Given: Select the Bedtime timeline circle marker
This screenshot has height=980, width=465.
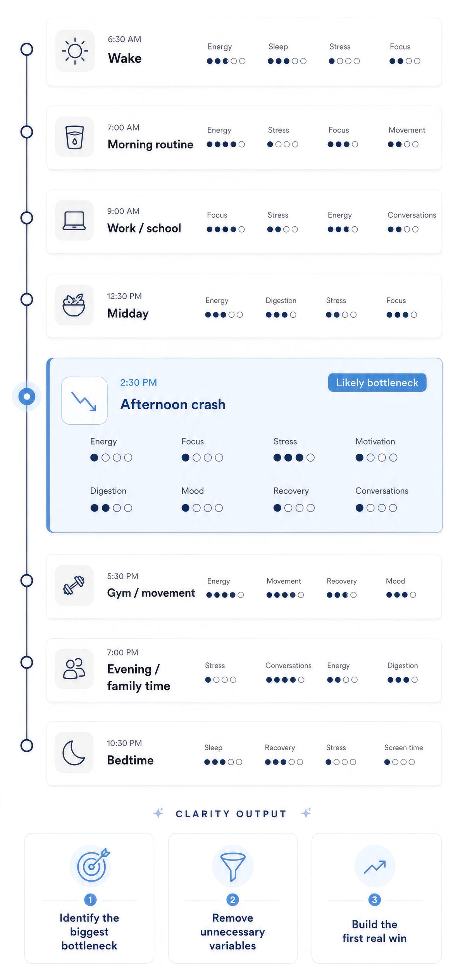Looking at the screenshot, I should 27,745.
